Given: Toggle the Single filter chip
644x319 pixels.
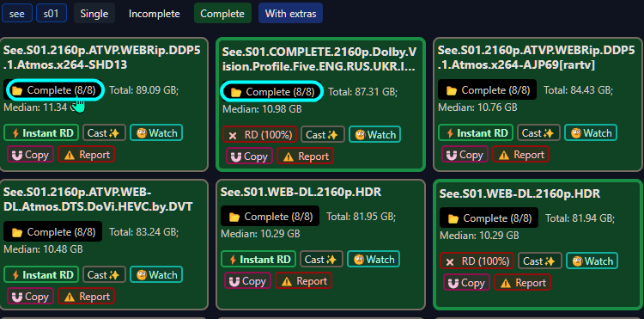Looking at the screenshot, I should point(94,14).
